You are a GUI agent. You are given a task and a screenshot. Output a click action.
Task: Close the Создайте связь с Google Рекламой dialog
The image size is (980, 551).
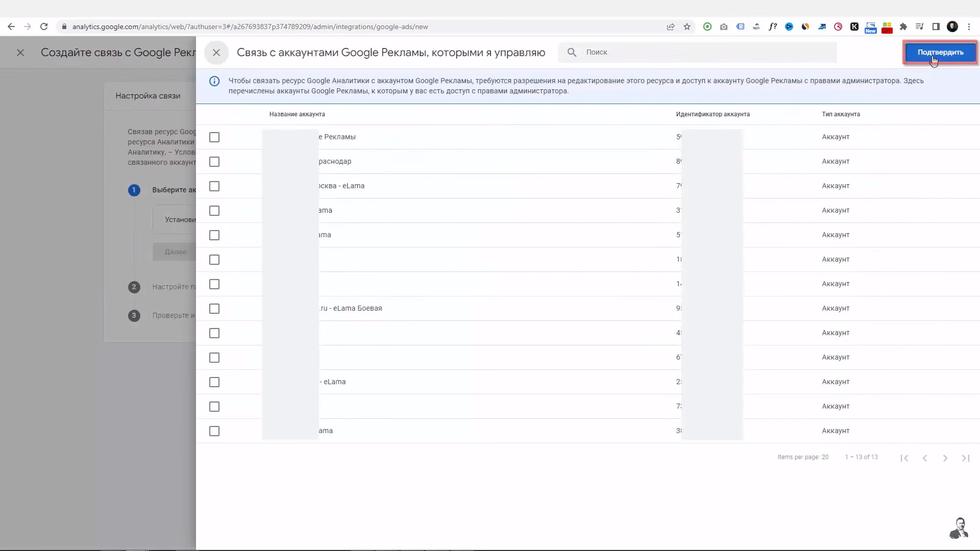coord(20,53)
